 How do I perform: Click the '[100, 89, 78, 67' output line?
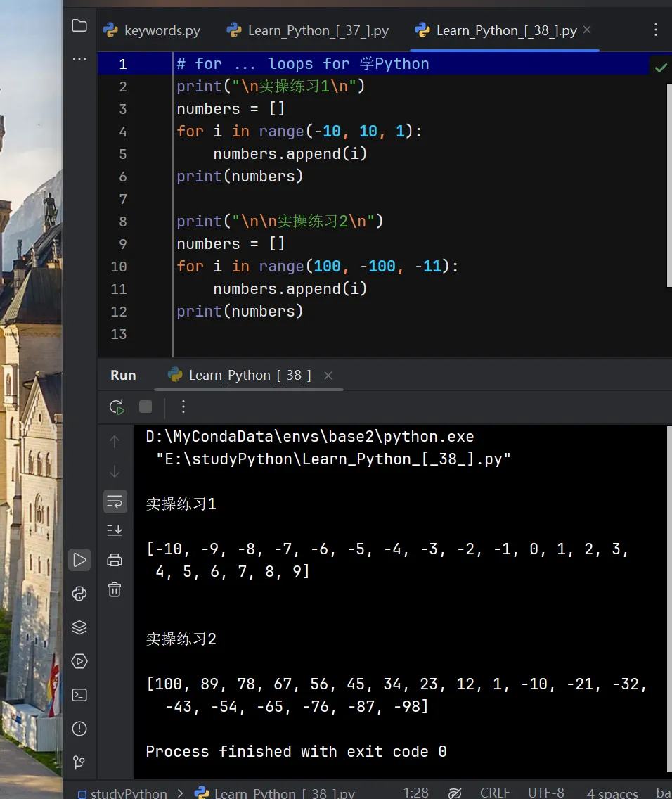pyautogui.click(x=396, y=684)
